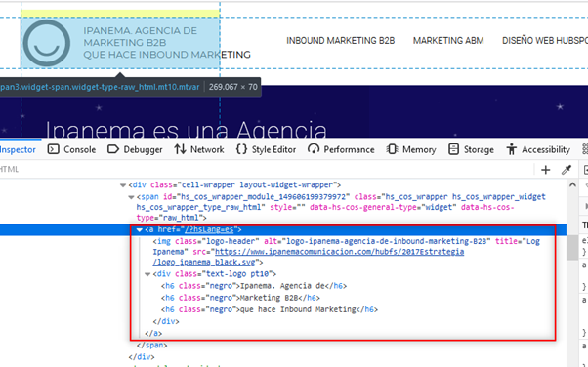Open the Debugger panel icon

coord(113,149)
